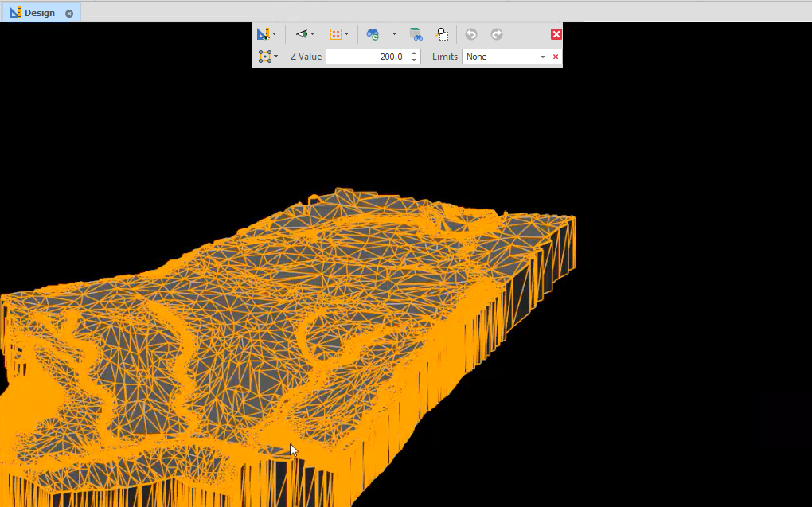The image size is (812, 507).
Task: Click the undo arrow icon
Action: click(x=471, y=34)
